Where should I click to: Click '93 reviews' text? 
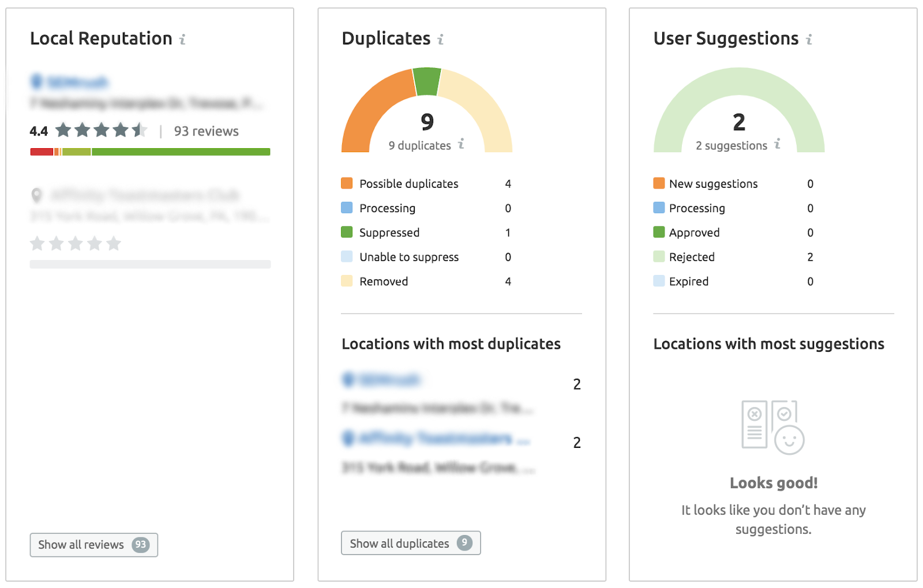[x=207, y=131]
